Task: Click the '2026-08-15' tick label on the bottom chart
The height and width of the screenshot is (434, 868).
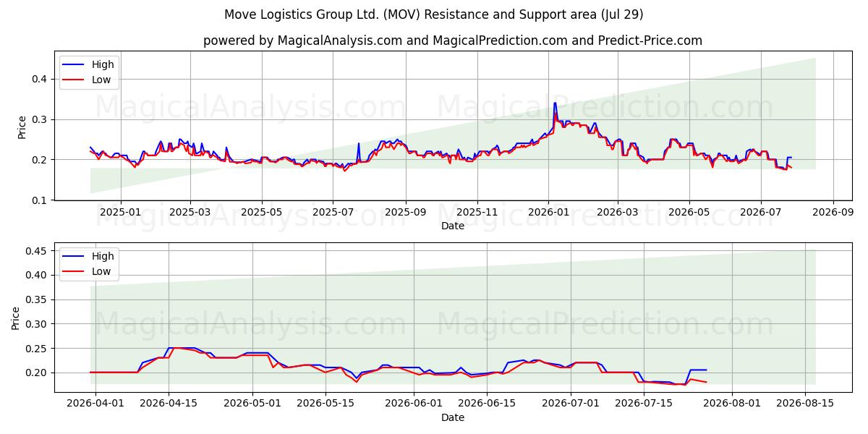Action: coord(806,404)
